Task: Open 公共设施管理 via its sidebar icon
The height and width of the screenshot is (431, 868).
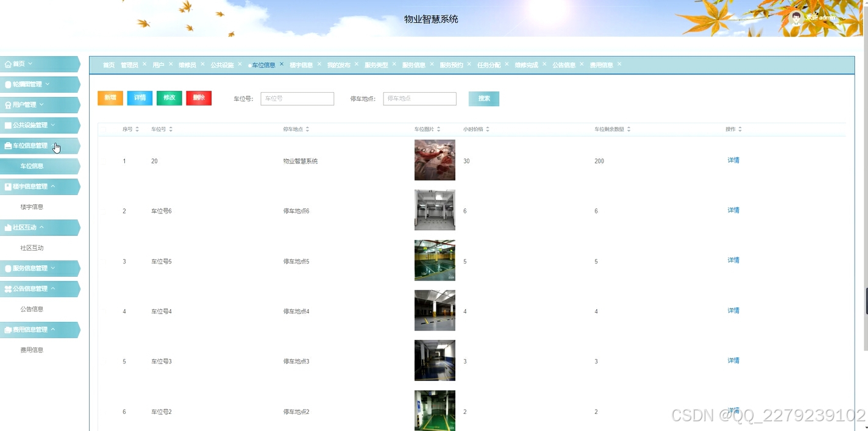Action: point(7,125)
